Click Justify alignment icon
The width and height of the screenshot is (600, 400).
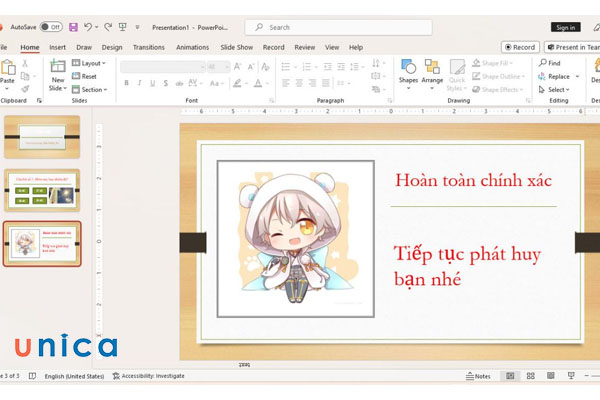point(326,83)
